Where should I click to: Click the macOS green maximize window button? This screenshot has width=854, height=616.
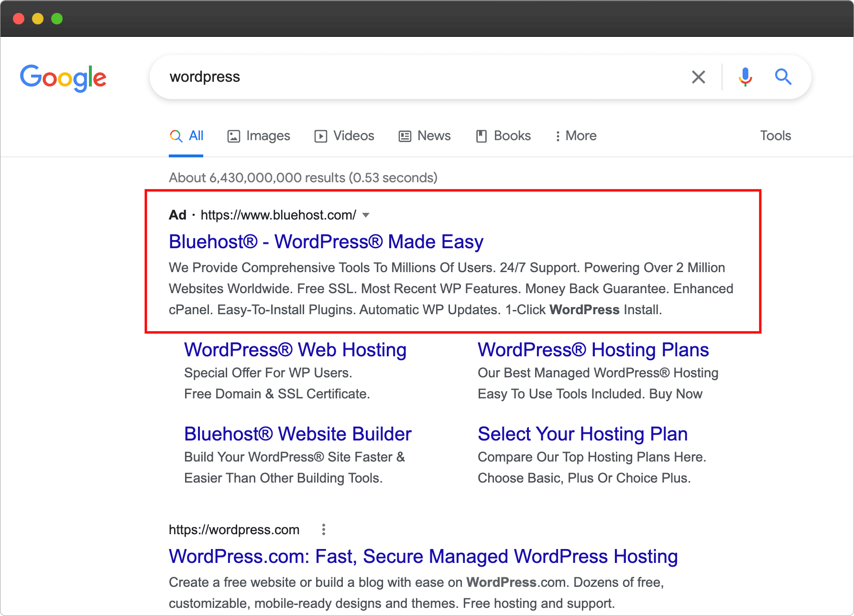point(57,19)
